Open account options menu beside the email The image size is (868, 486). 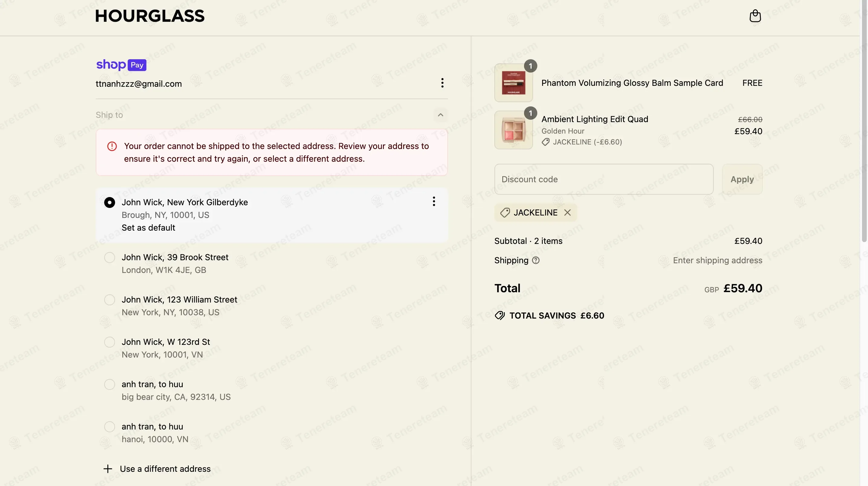(x=442, y=83)
